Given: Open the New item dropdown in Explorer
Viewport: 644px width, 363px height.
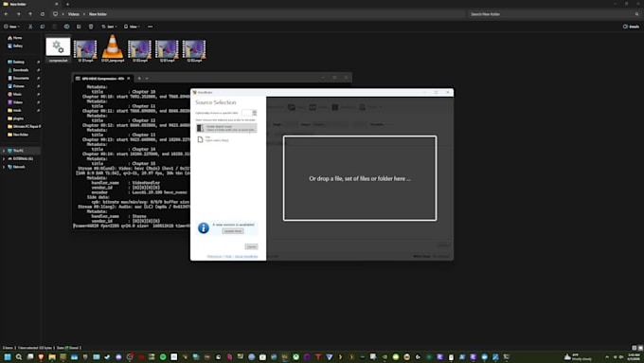Looking at the screenshot, I should pyautogui.click(x=11, y=27).
